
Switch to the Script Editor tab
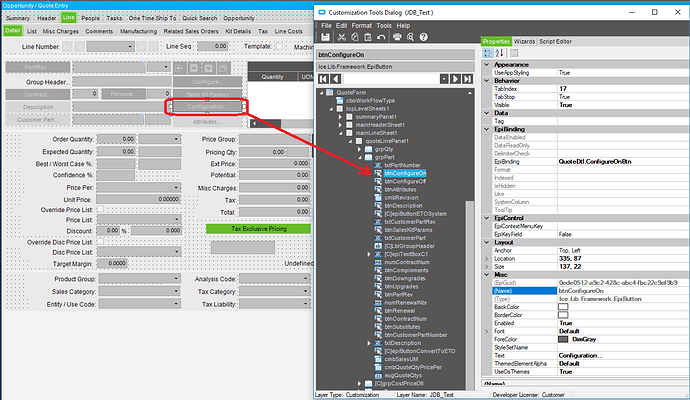(x=555, y=41)
